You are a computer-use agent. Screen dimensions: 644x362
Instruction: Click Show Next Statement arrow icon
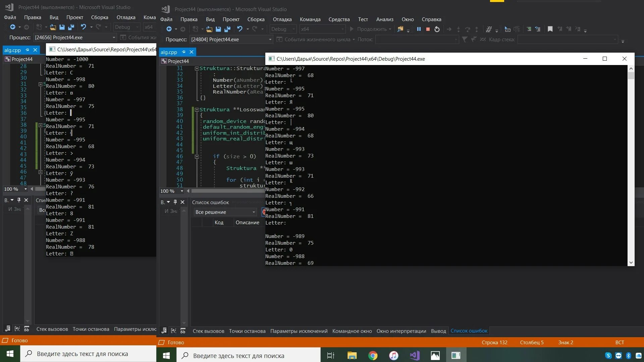(x=449, y=29)
